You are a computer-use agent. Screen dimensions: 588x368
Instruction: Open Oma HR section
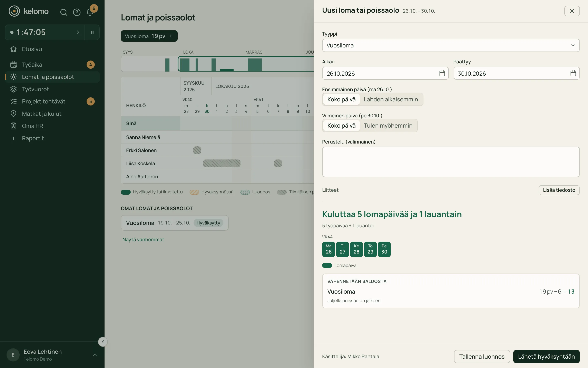pos(52,126)
